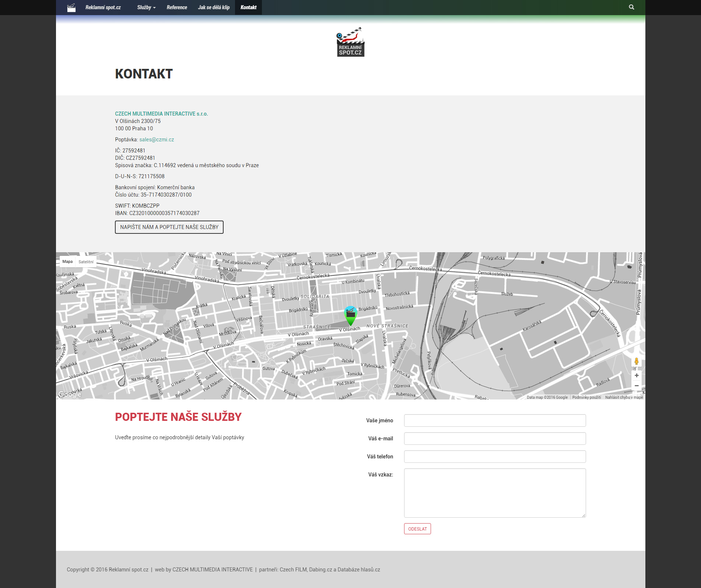Open Reklamní spot.cz nav item
701x588 pixels.
(x=103, y=7)
